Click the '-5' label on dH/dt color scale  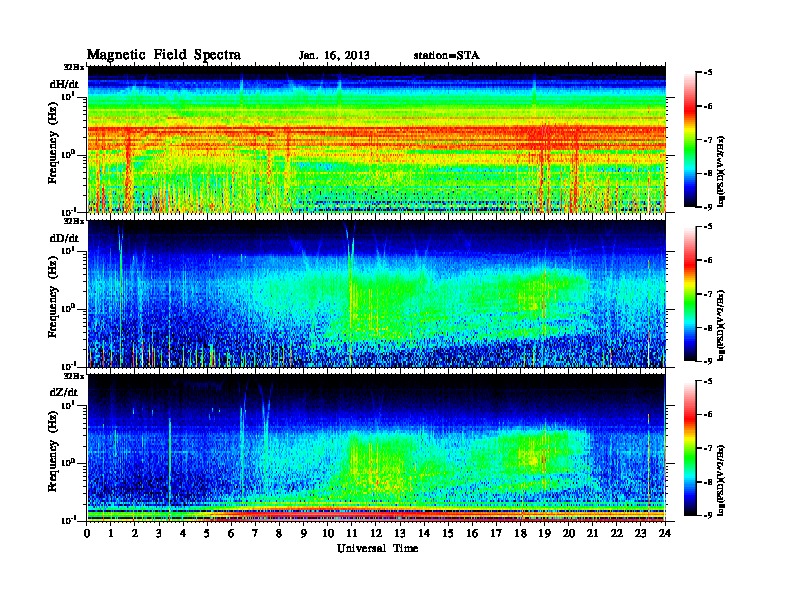pos(707,73)
